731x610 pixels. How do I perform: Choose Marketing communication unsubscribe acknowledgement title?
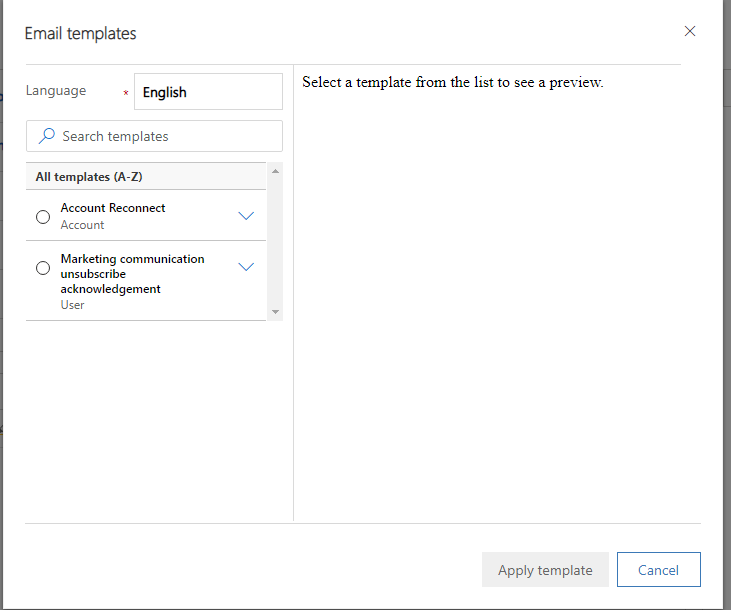point(132,274)
